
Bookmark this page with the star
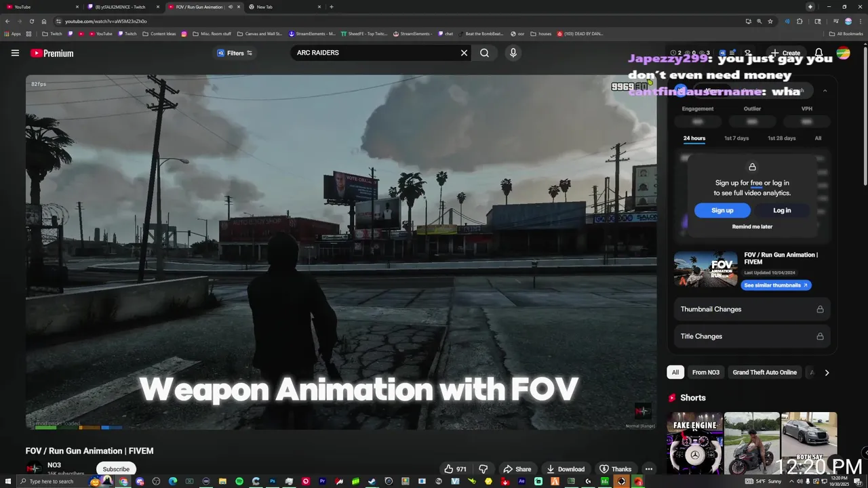tap(770, 21)
